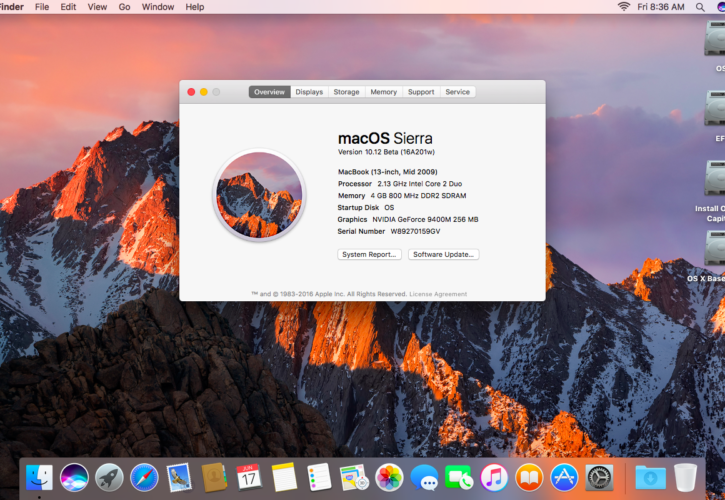Click NVIDIA GeForce 9400M 256 MB text
The image size is (725, 500).
tap(425, 220)
